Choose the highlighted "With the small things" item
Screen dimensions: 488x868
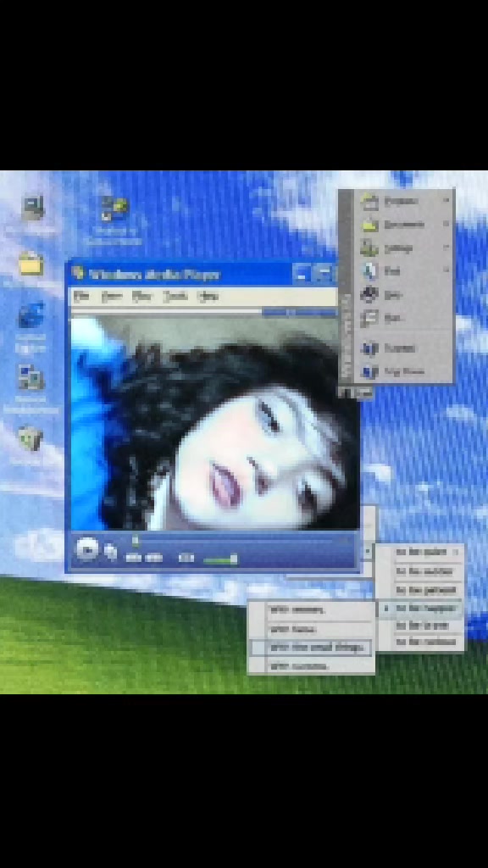tap(310, 647)
